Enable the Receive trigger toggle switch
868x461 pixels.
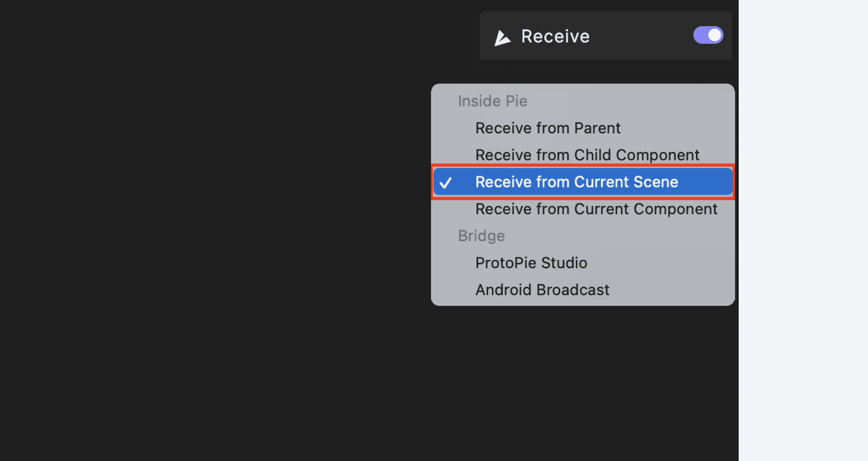[708, 35]
